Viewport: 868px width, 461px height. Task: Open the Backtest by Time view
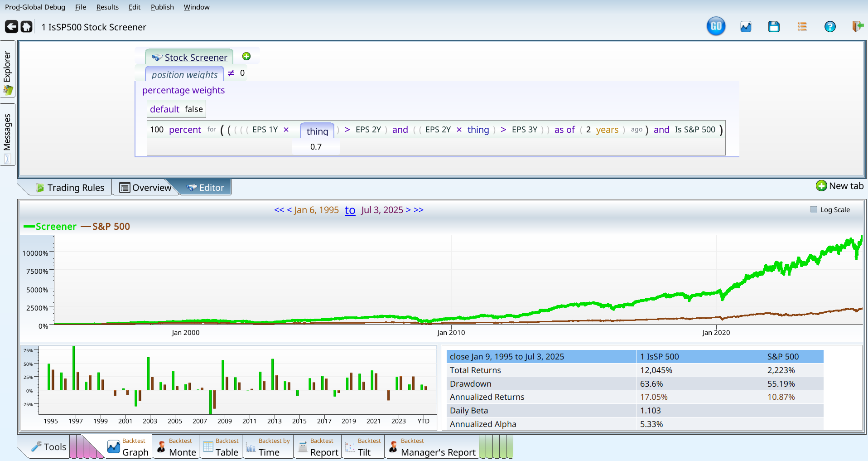tap(268, 447)
